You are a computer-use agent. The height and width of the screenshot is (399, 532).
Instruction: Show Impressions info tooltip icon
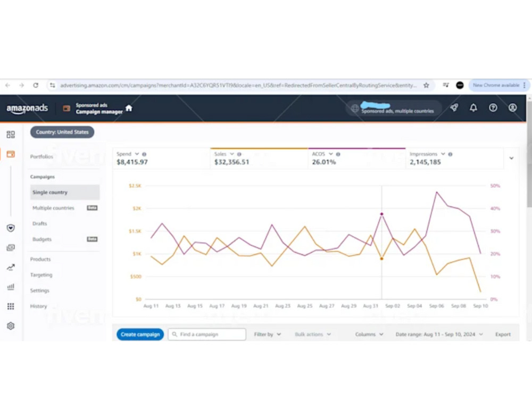click(450, 154)
